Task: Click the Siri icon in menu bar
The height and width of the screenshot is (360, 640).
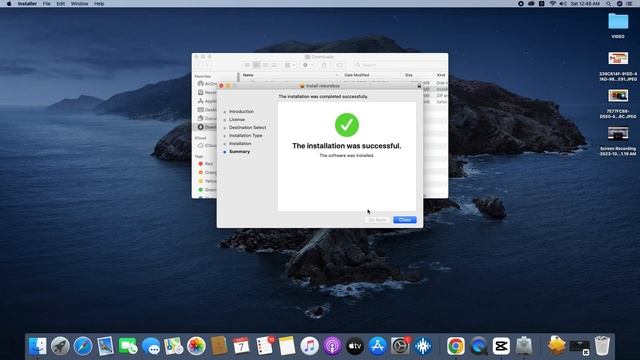Action: tap(619, 4)
